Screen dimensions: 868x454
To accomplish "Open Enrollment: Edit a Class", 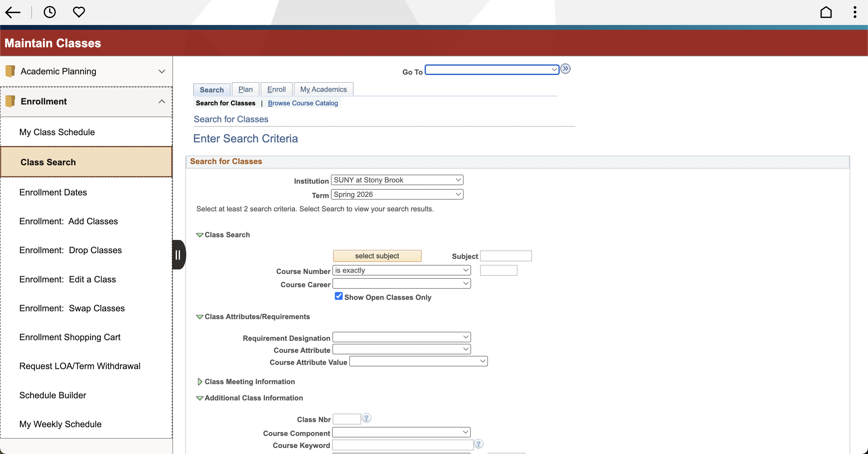I will [x=86, y=280].
